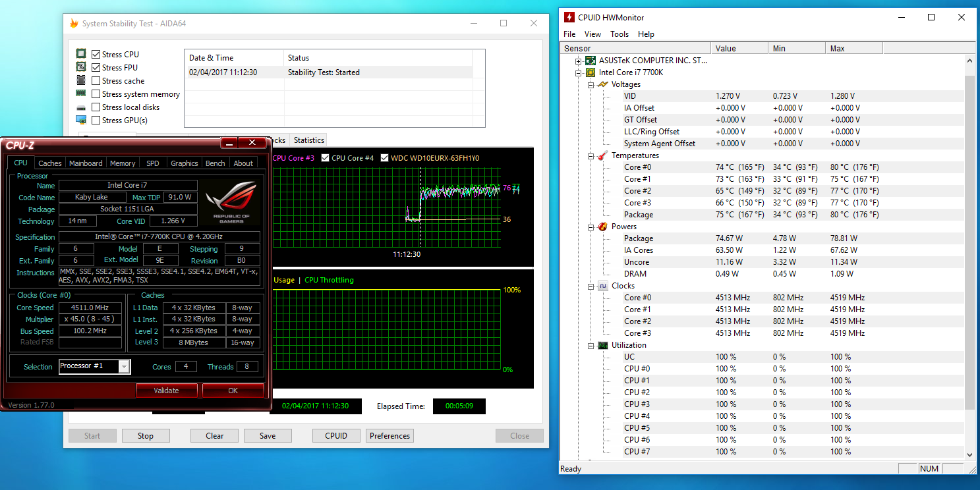Open the Help menu in HWMonitor
Image resolution: width=980 pixels, height=490 pixels.
point(647,34)
